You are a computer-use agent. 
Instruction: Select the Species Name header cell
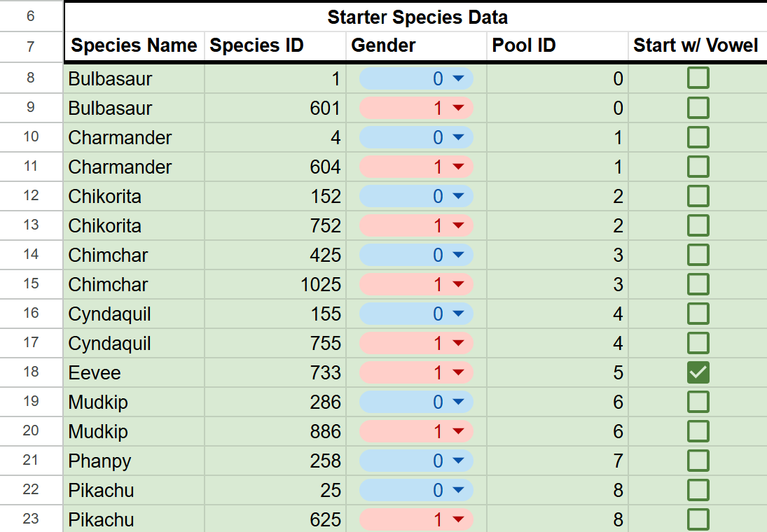[134, 46]
